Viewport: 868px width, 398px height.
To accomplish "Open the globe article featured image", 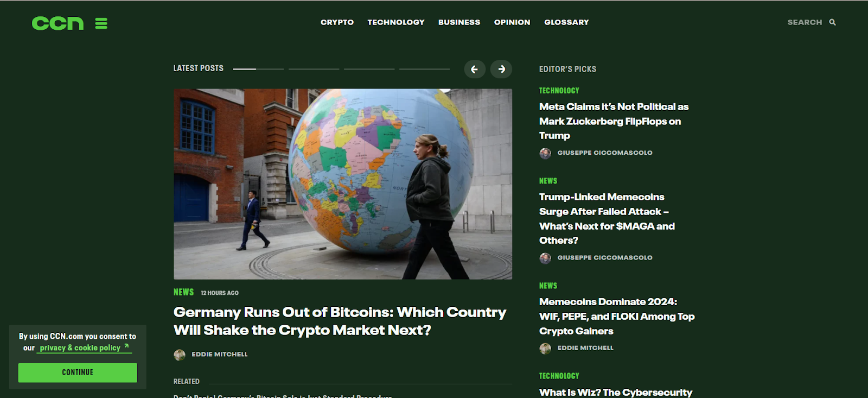I will click(x=343, y=184).
